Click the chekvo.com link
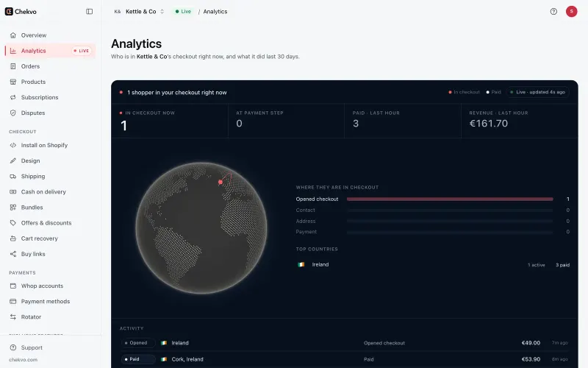 point(24,360)
